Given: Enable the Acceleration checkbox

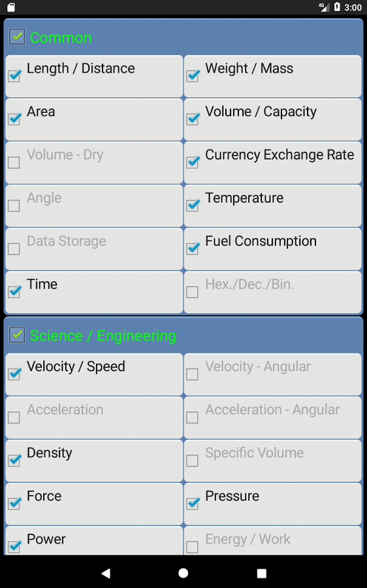Looking at the screenshot, I should [14, 417].
